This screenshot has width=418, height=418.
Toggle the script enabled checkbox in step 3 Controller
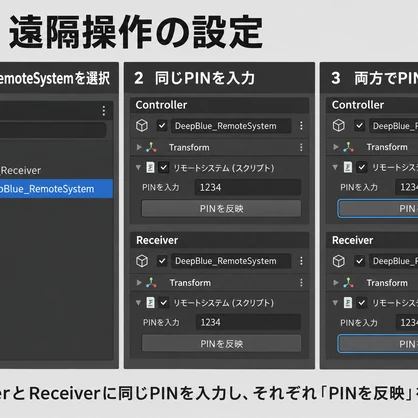click(362, 167)
